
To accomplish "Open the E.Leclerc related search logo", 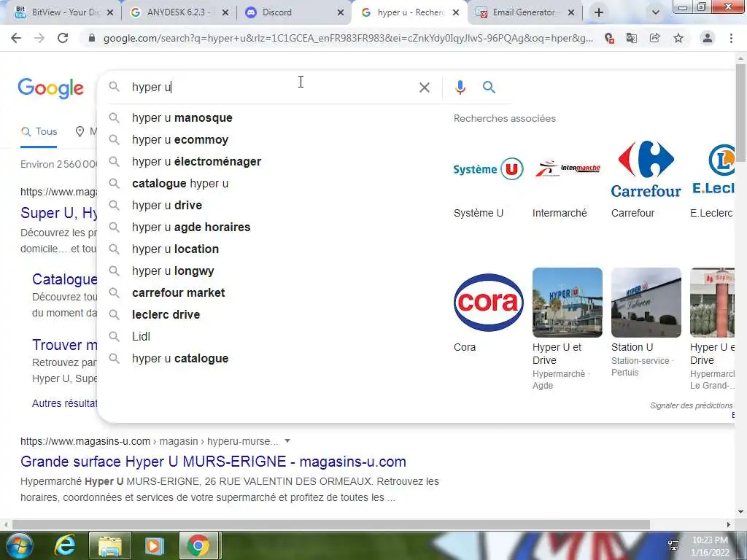I will [x=712, y=169].
